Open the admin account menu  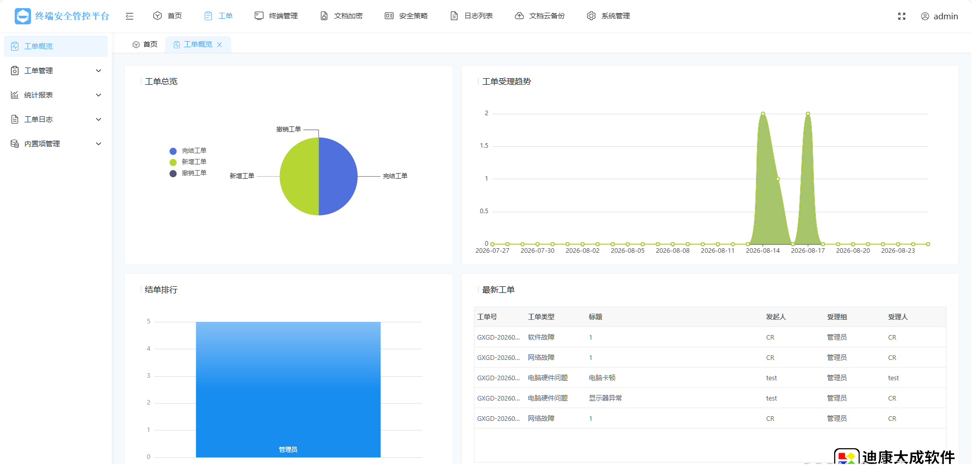pyautogui.click(x=940, y=16)
